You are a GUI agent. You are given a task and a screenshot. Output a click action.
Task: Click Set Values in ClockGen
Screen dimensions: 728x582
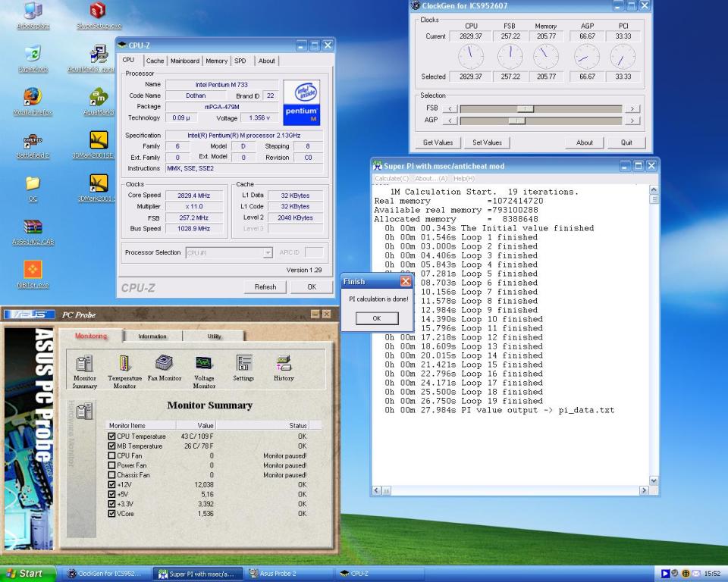[x=487, y=142]
